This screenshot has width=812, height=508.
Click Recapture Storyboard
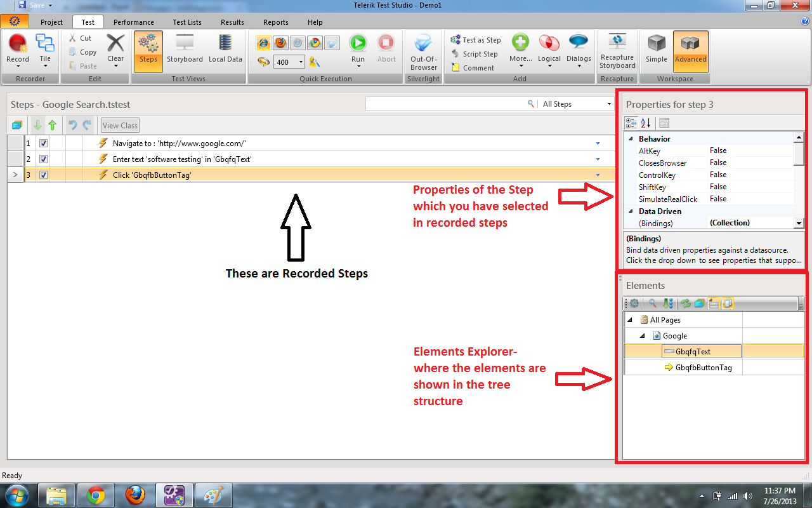(x=617, y=51)
